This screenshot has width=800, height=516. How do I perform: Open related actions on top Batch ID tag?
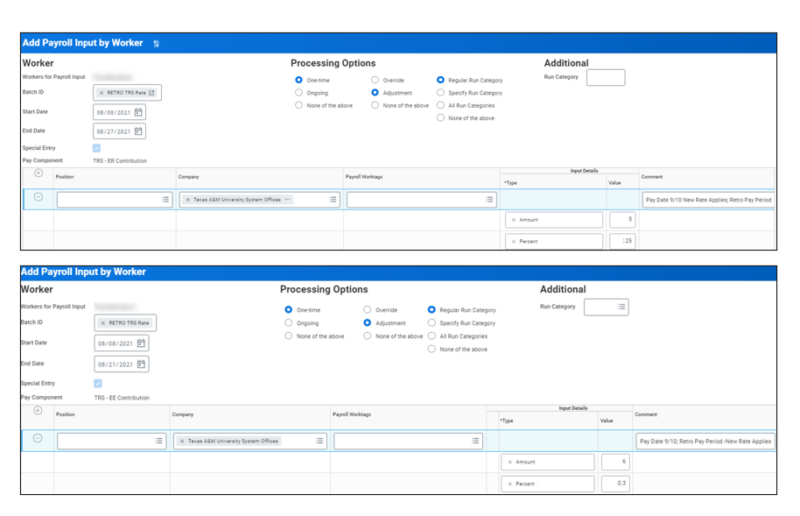tap(152, 93)
